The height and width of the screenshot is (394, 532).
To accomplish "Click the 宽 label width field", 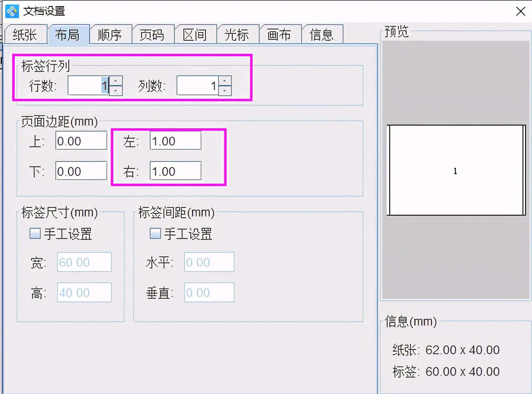I will [x=84, y=262].
